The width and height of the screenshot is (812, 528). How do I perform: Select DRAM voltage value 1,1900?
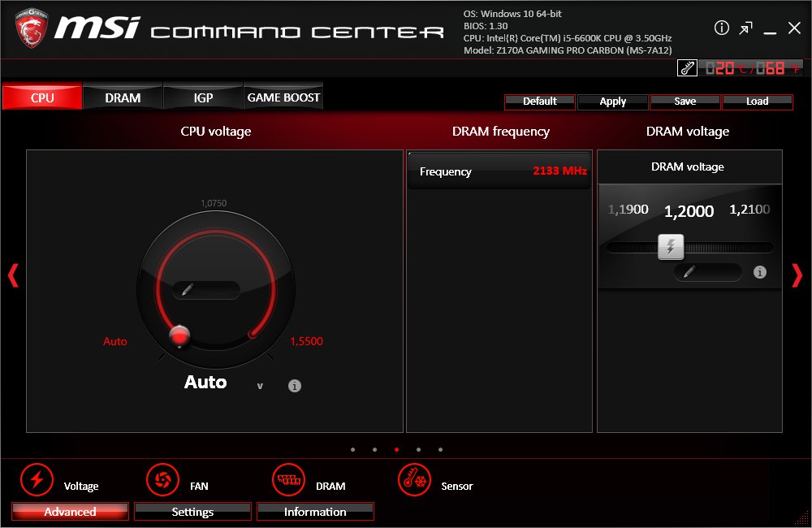coord(628,210)
